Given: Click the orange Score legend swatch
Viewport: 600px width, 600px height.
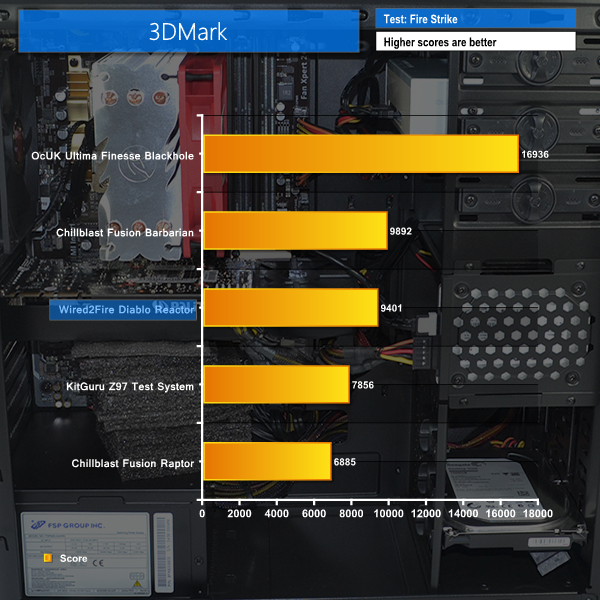Looking at the screenshot, I should pyautogui.click(x=48, y=558).
